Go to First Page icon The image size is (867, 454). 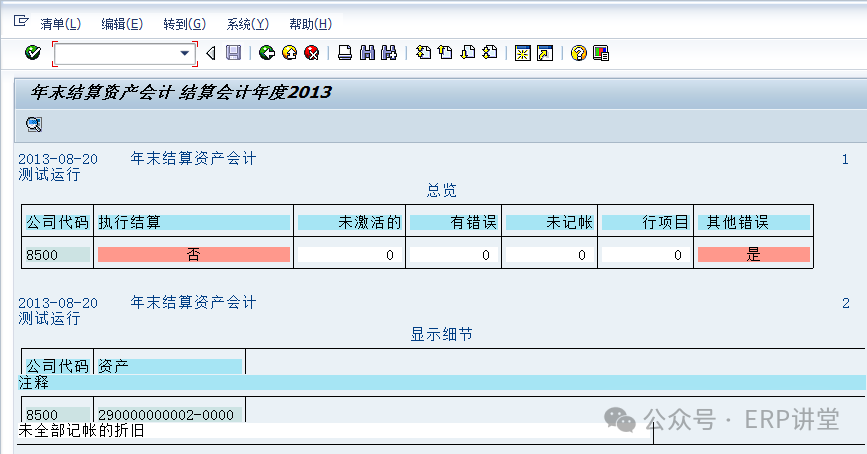click(x=424, y=53)
